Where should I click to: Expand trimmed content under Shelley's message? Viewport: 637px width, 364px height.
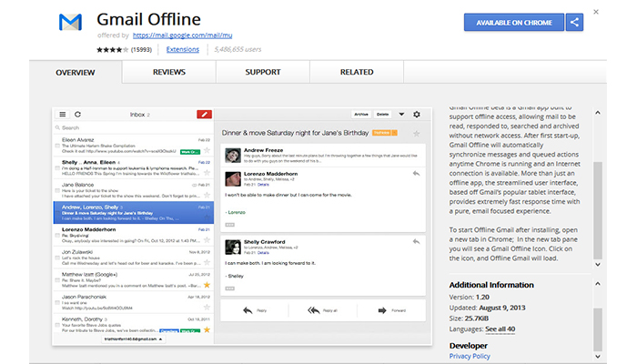click(230, 288)
